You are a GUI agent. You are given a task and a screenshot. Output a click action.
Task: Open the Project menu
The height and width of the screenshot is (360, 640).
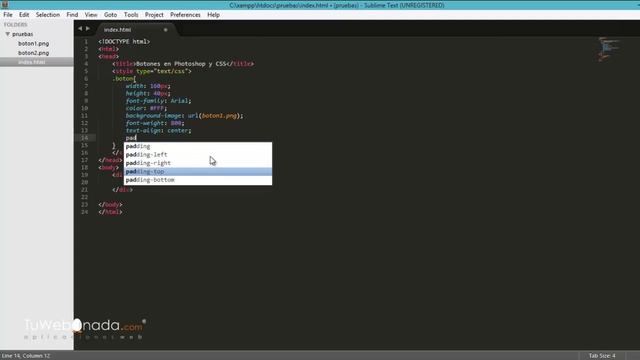[x=154, y=15]
